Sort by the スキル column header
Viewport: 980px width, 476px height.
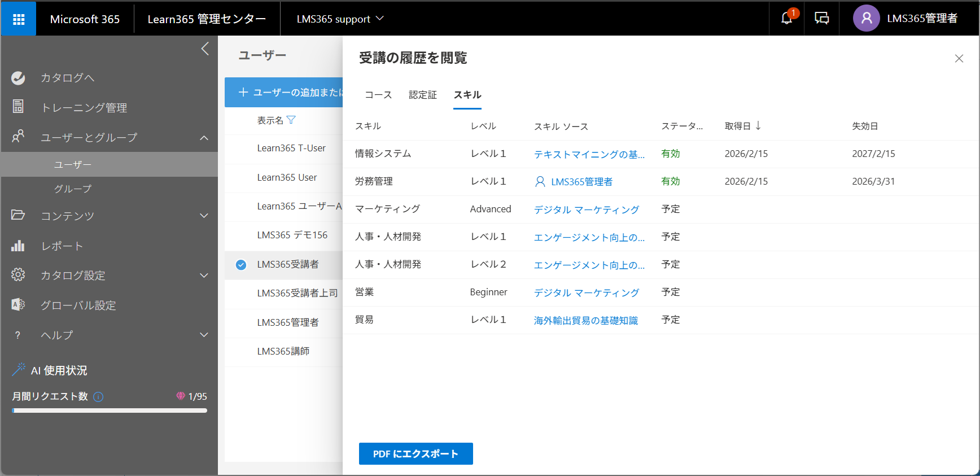coord(368,126)
